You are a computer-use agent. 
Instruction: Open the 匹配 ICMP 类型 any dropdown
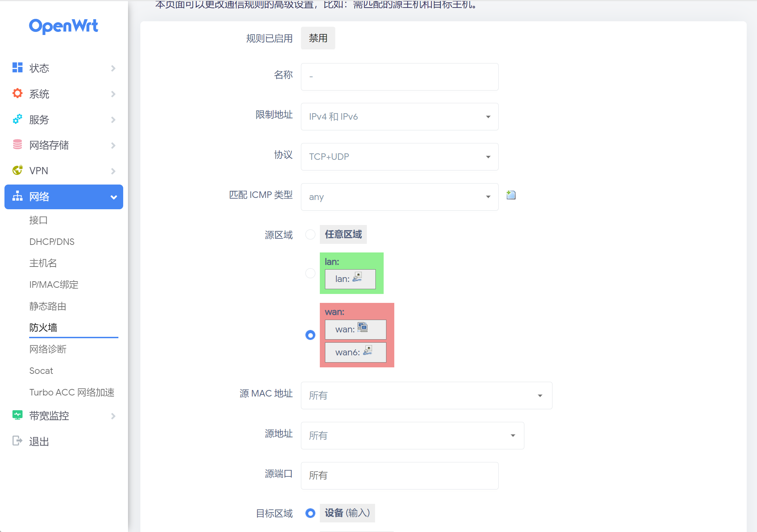pyautogui.click(x=399, y=197)
